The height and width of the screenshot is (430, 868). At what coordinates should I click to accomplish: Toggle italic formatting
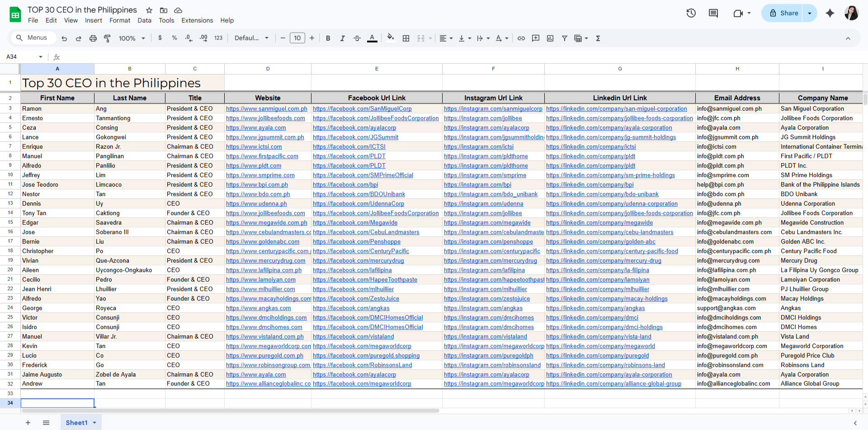(x=343, y=38)
